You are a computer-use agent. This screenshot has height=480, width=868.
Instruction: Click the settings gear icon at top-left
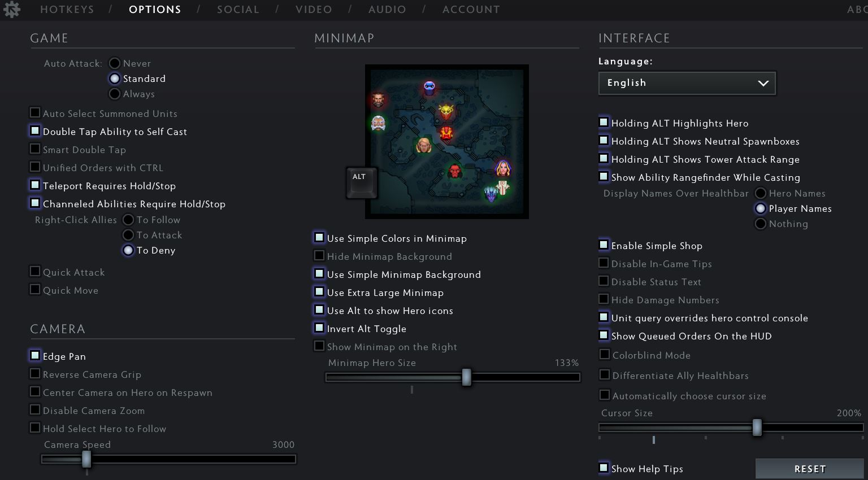tap(11, 9)
